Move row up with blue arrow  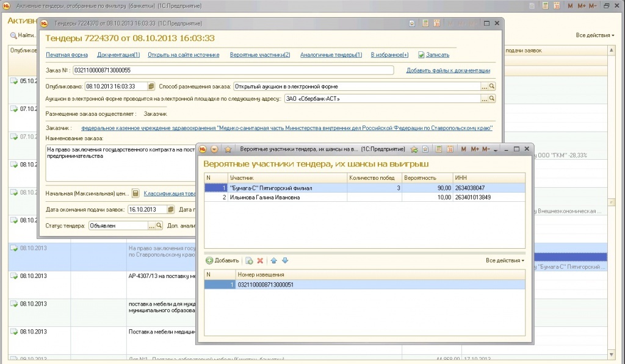coord(274,260)
